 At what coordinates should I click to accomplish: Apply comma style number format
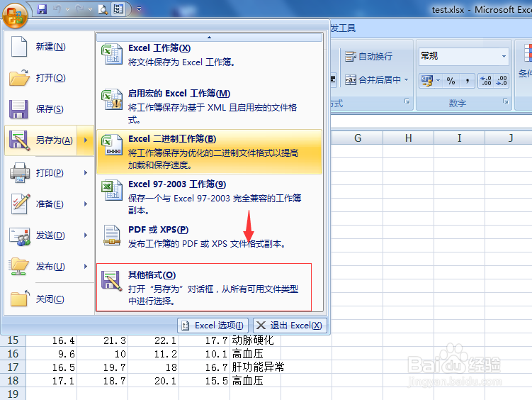tap(468, 80)
